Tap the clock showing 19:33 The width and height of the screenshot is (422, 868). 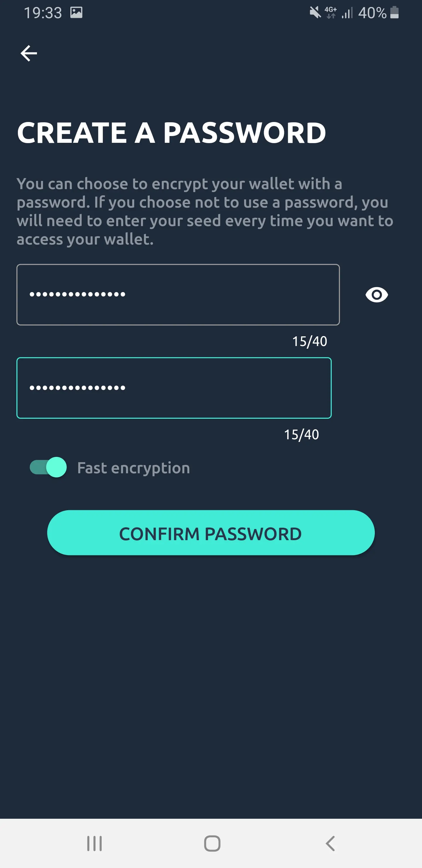tap(44, 13)
